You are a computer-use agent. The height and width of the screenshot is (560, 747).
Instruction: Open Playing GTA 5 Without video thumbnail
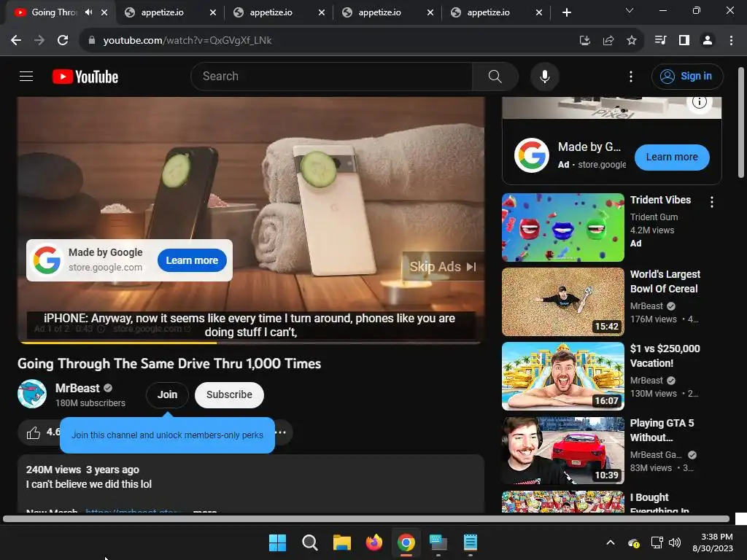pyautogui.click(x=562, y=451)
